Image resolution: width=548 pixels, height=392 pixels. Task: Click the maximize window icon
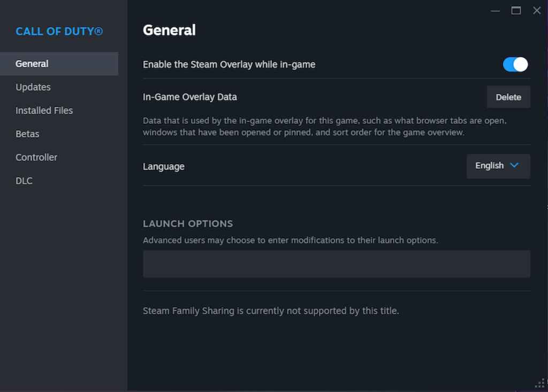tap(516, 10)
